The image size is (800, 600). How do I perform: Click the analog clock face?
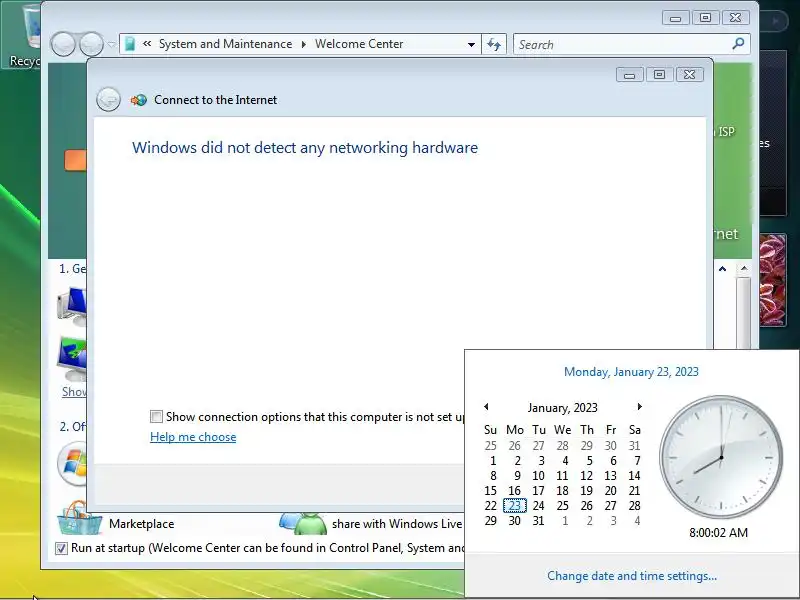[x=720, y=457]
